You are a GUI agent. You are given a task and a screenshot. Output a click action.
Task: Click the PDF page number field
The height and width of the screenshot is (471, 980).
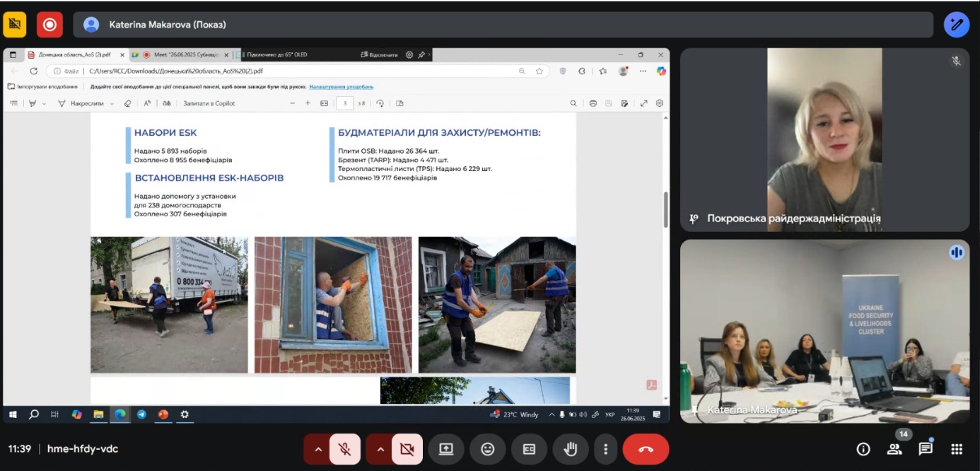click(x=345, y=103)
